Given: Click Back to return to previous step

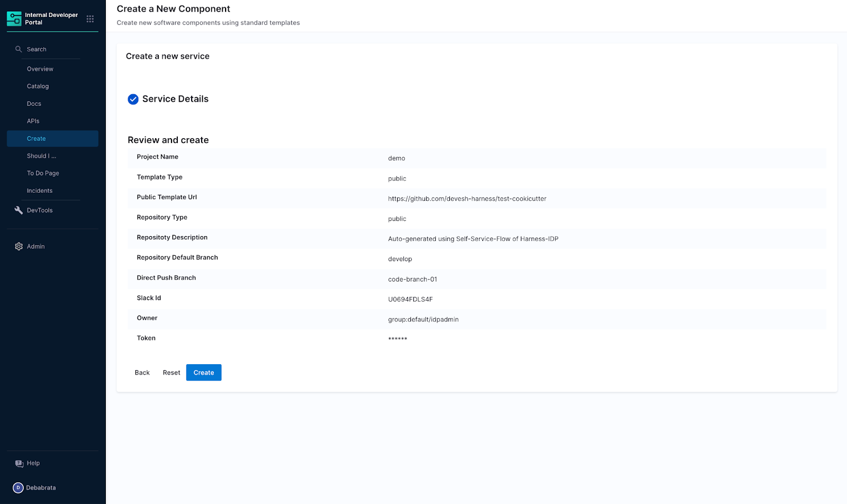Looking at the screenshot, I should tap(141, 372).
